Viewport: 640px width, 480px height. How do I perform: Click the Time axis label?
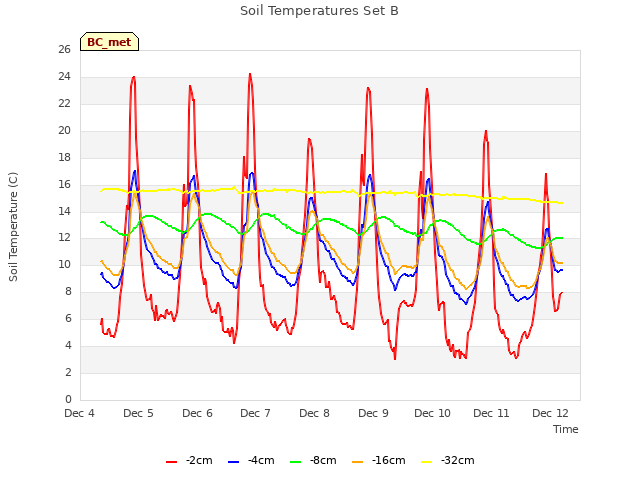click(x=565, y=429)
